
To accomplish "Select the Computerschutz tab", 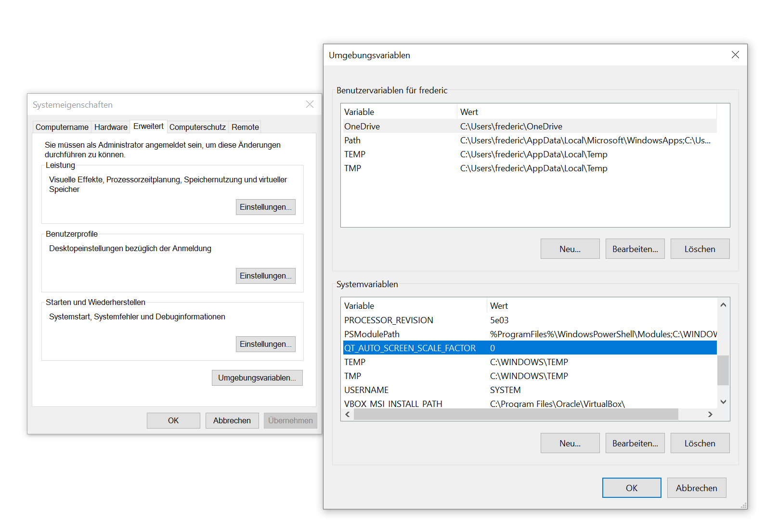I will point(197,127).
